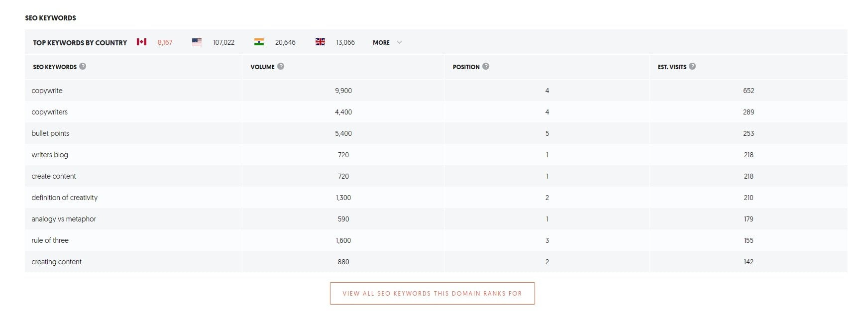This screenshot has height=318, width=868.
Task: Open the Est. Visits help icon
Action: [692, 66]
